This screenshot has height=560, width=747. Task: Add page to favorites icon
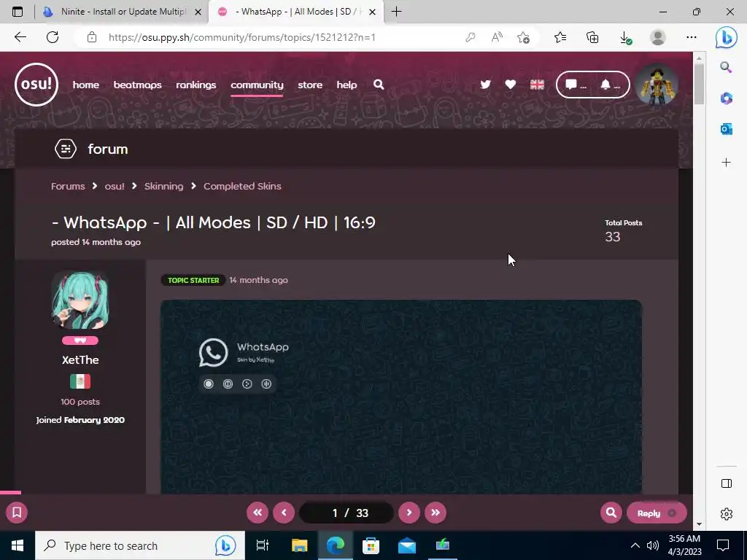(523, 37)
